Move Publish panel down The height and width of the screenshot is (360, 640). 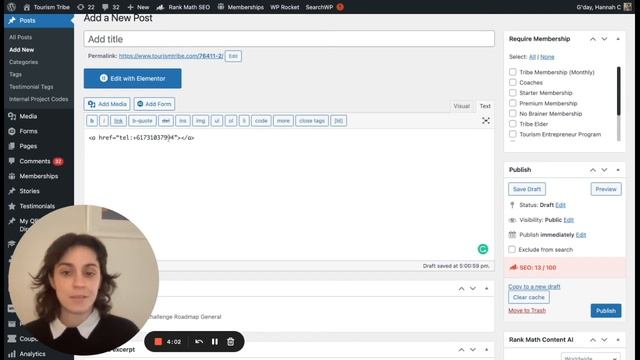[x=604, y=170]
